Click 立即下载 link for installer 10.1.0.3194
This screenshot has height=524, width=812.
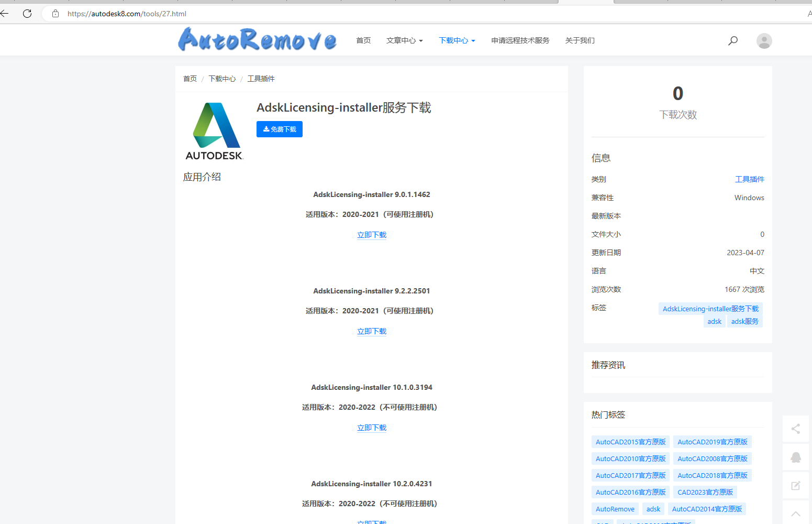(372, 428)
